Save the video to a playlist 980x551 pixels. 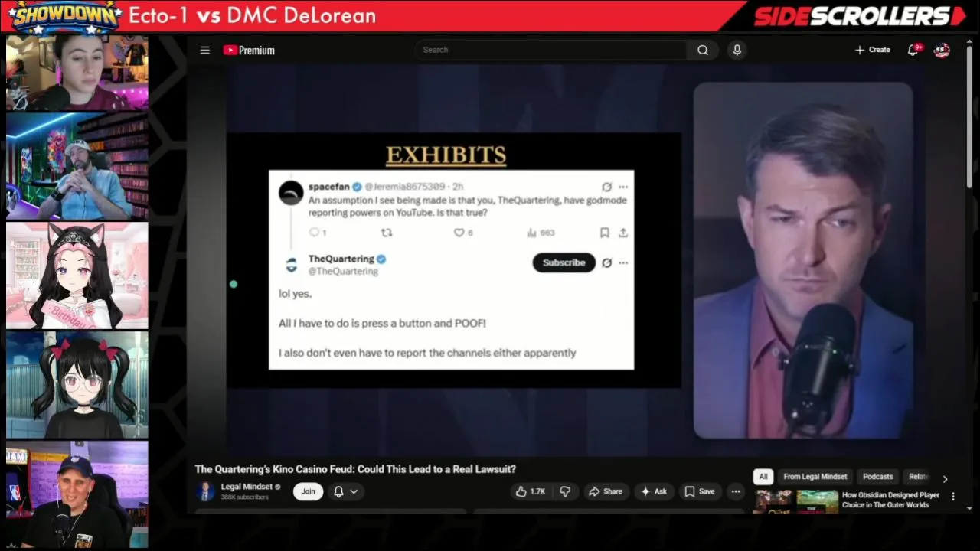(x=699, y=491)
